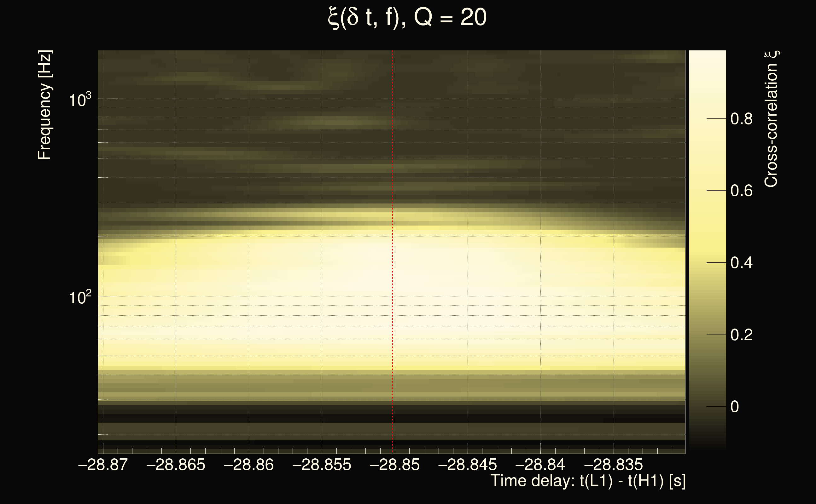Click the 0.6 colorbar tick label
The height and width of the screenshot is (504, 816).
(741, 191)
